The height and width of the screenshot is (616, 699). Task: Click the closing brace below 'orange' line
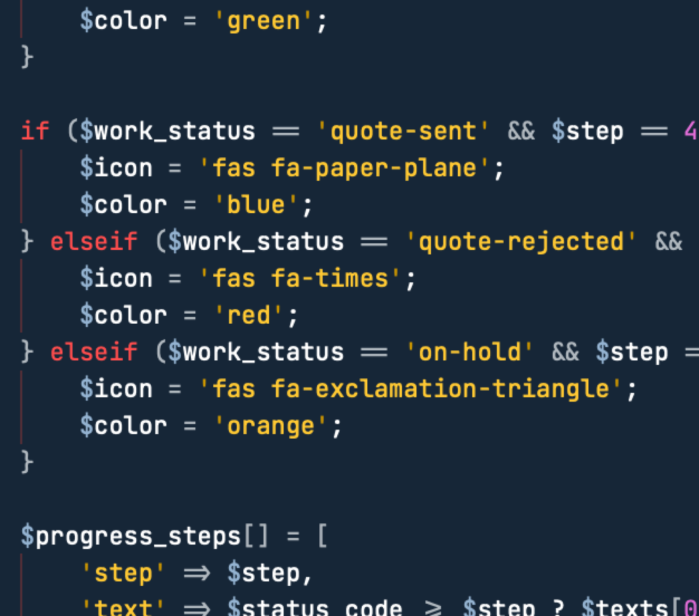tap(27, 462)
